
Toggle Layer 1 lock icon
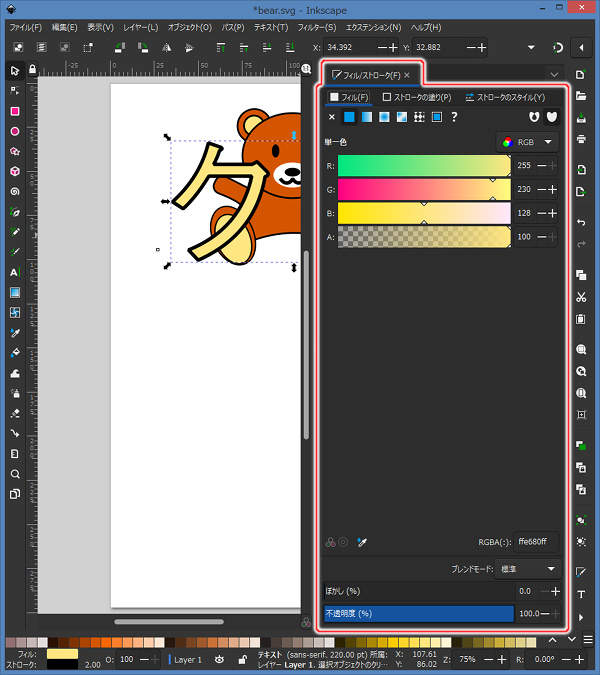pyautogui.click(x=242, y=660)
